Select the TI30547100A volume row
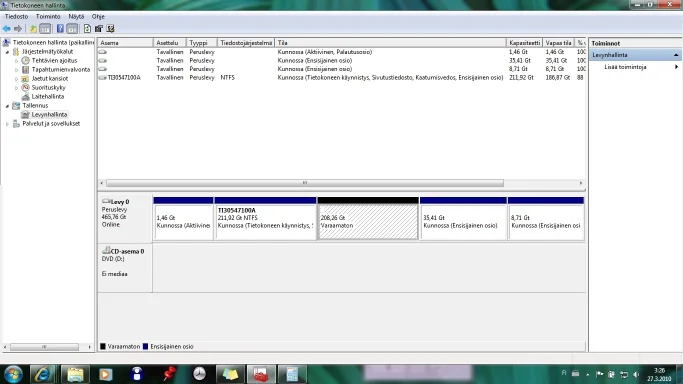 [x=342, y=77]
